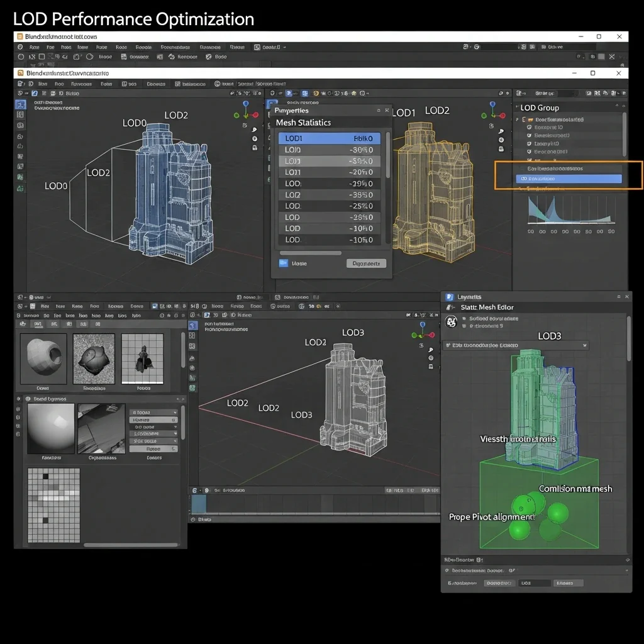644x644 pixels.
Task: Click the blue axis dot on top-left viewport gizmo
Action: (246, 104)
